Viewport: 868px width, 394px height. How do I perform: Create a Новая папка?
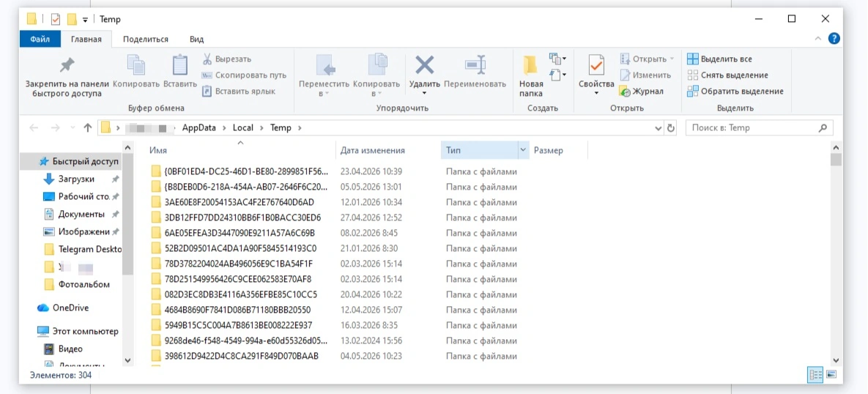point(531,76)
